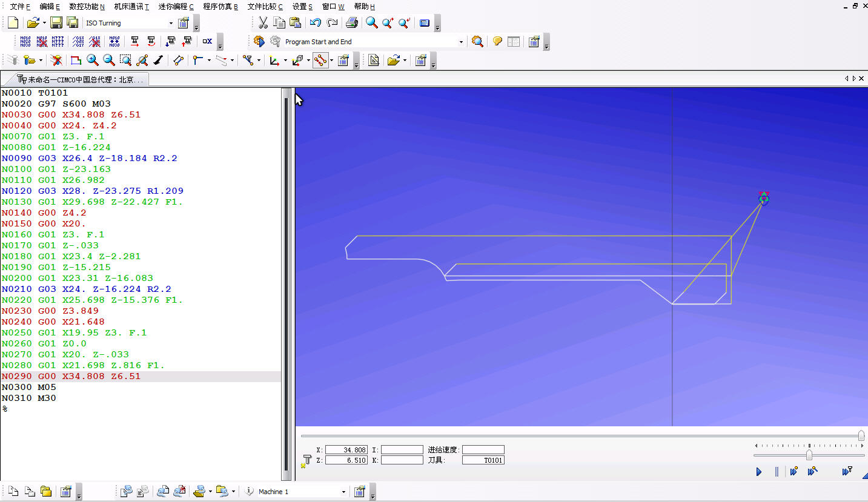Pause the backplot simulation

(x=777, y=472)
